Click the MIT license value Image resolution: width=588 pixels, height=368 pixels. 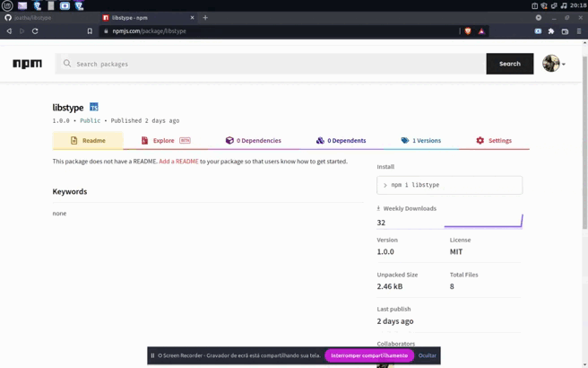pyautogui.click(x=456, y=252)
